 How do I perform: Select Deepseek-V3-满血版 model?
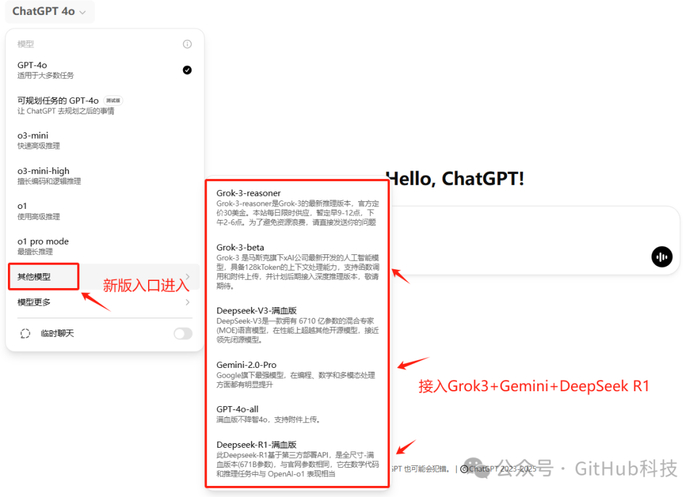[297, 325]
